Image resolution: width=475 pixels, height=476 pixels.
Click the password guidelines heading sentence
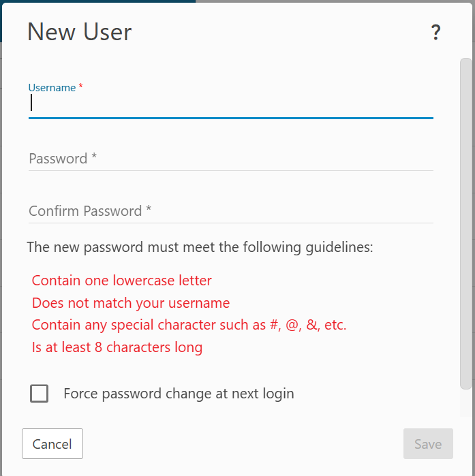coord(200,247)
